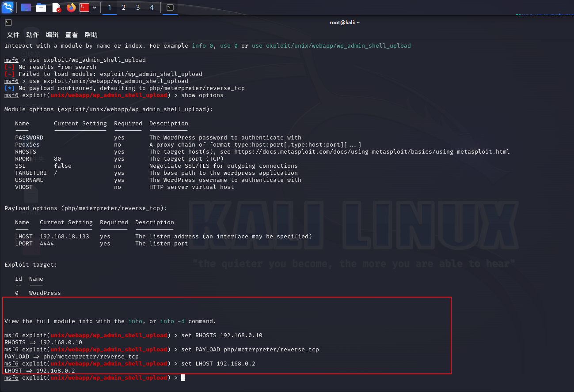The width and height of the screenshot is (574, 392).
Task: Open the 查看 menu
Action: click(72, 35)
